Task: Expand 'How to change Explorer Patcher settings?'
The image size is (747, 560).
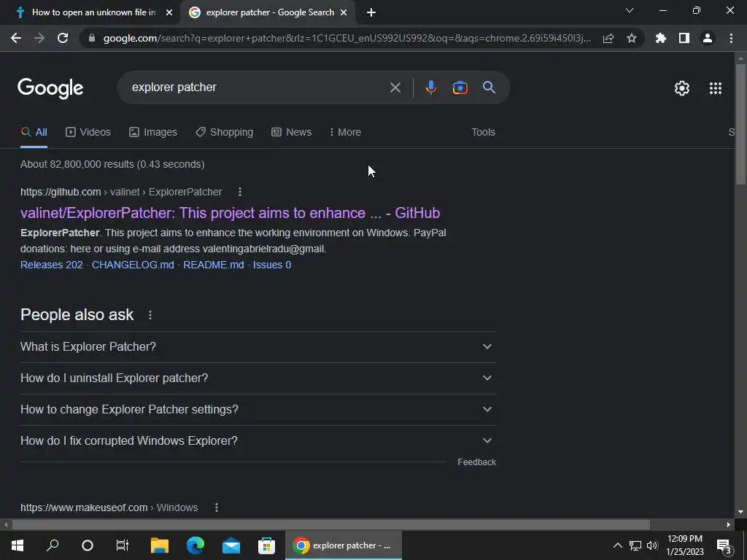Action: tap(258, 410)
